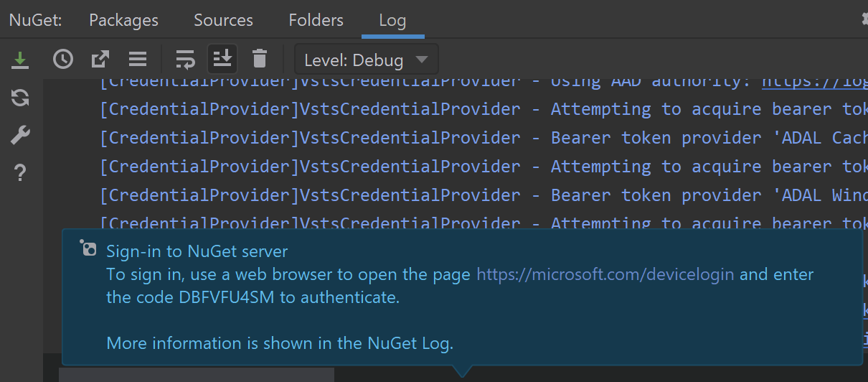Image resolution: width=868 pixels, height=382 pixels.
Task: Toggle soft-wrap for log lines
Action: click(x=185, y=60)
